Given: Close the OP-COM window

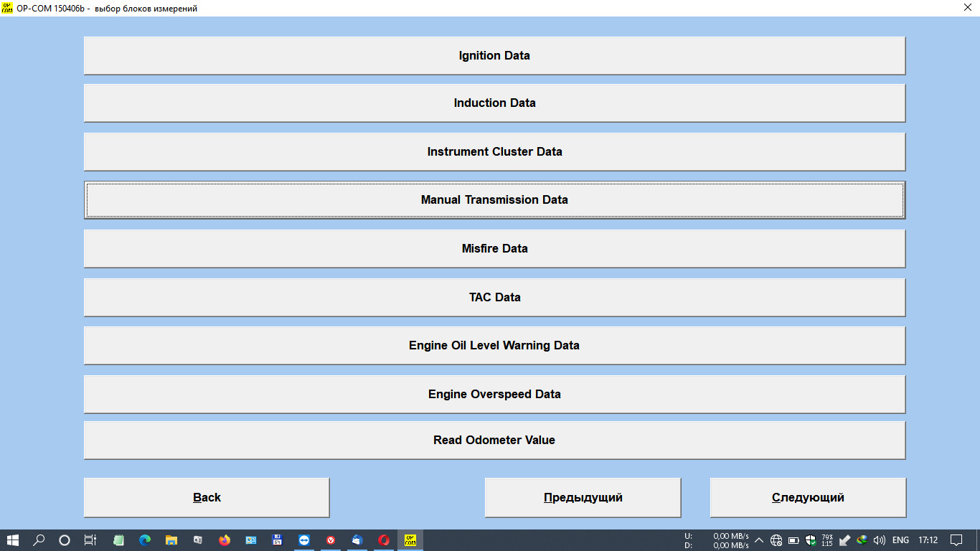Looking at the screenshot, I should click(x=967, y=8).
